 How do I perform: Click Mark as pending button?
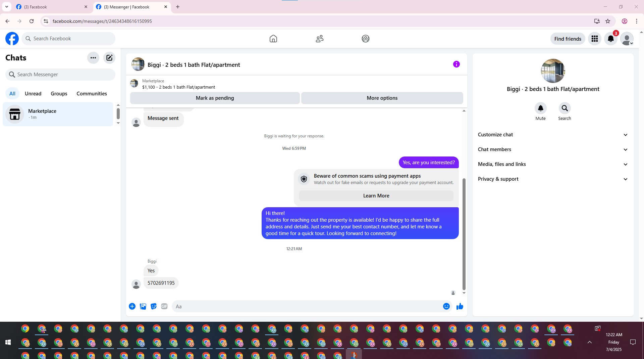coord(215,98)
